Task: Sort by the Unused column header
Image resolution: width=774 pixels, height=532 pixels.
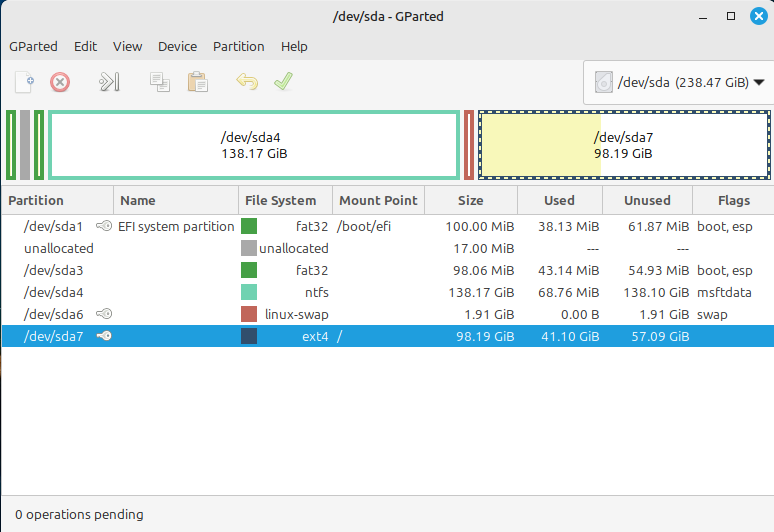Action: (x=647, y=200)
